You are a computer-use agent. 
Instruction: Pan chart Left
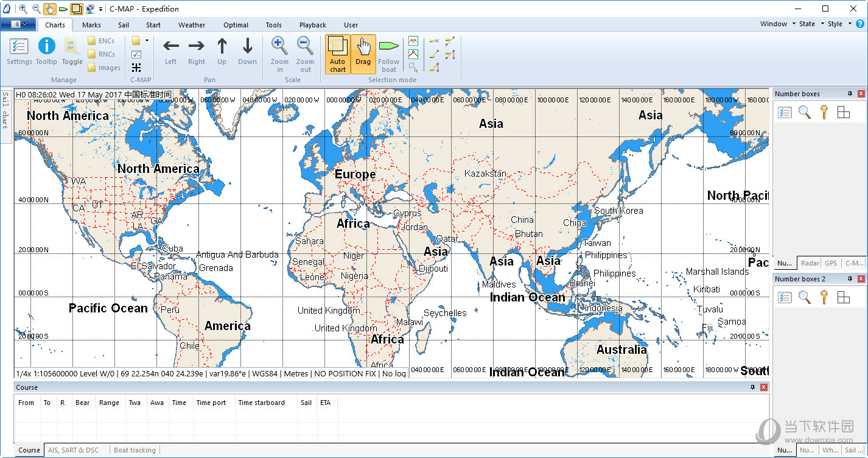click(171, 51)
